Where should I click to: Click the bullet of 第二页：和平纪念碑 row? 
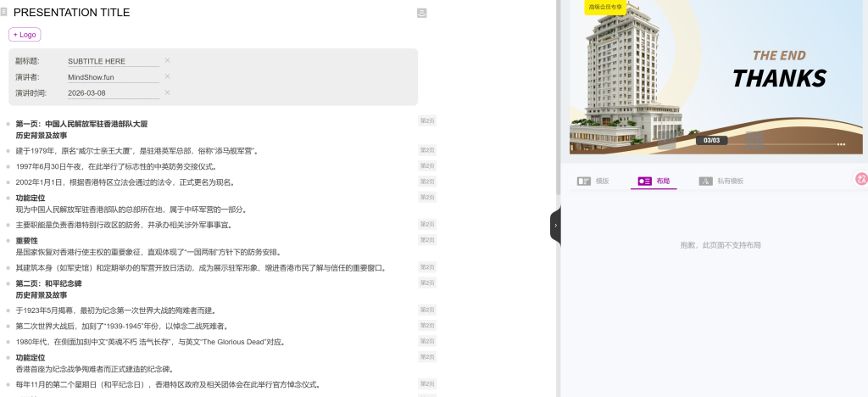tap(8, 283)
